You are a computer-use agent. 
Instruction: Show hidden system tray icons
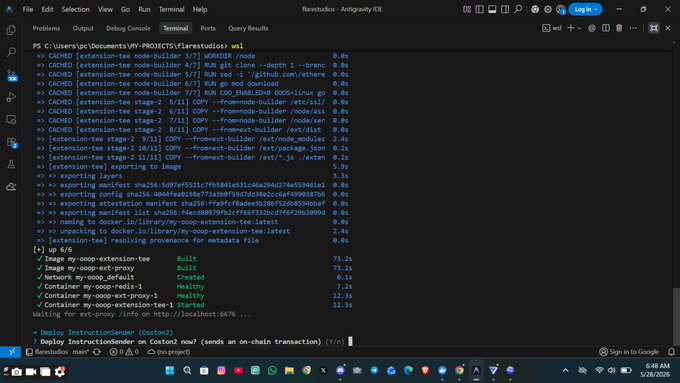[566, 370]
